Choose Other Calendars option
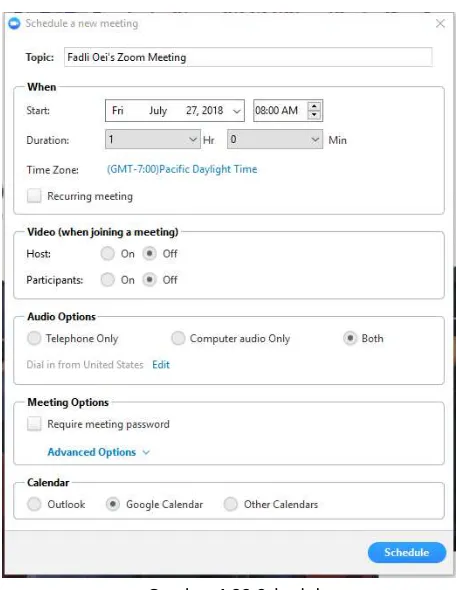460x590 pixels. point(230,504)
